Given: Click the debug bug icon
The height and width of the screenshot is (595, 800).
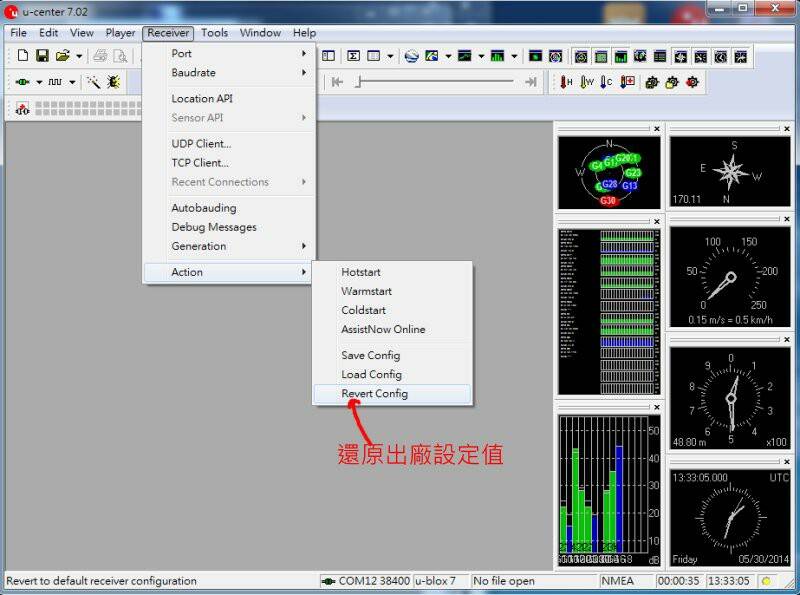Looking at the screenshot, I should tap(113, 82).
